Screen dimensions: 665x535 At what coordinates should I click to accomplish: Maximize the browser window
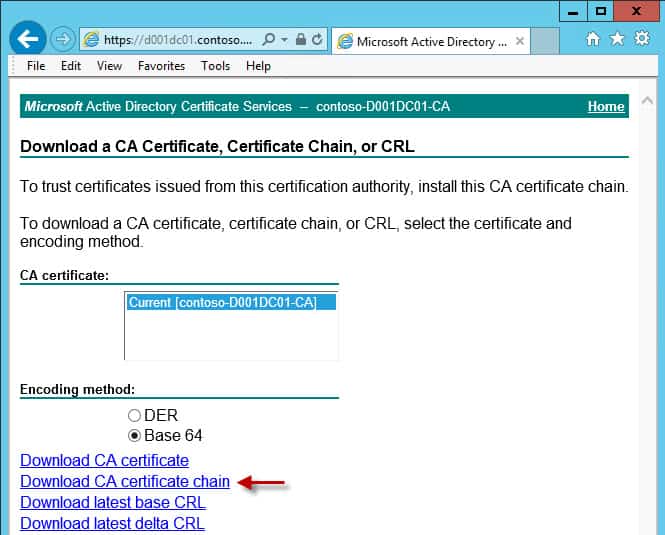[601, 11]
